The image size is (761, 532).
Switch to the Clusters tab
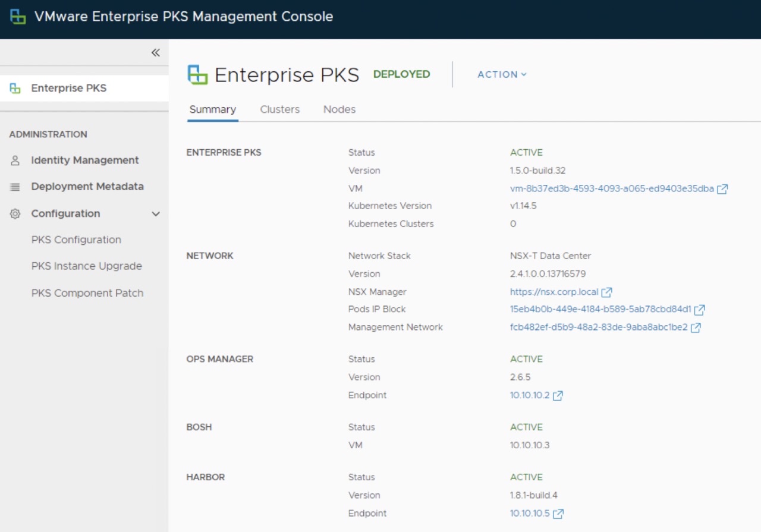(x=280, y=109)
